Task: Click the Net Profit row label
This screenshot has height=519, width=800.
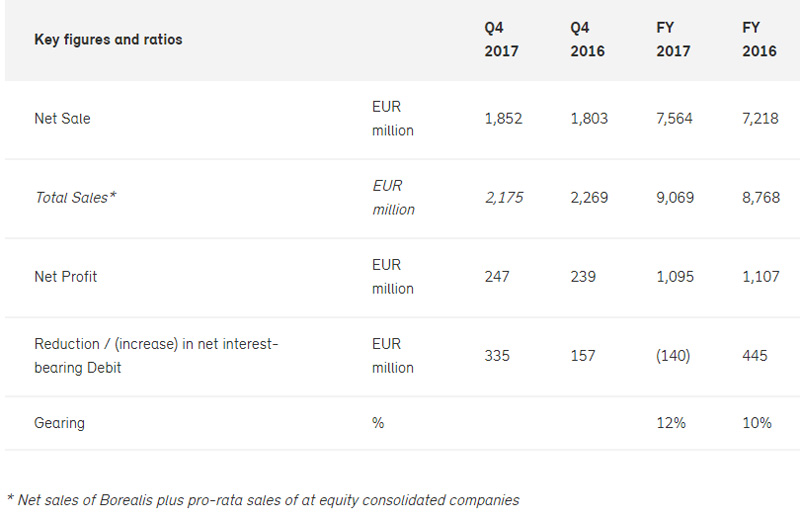Action: point(65,277)
